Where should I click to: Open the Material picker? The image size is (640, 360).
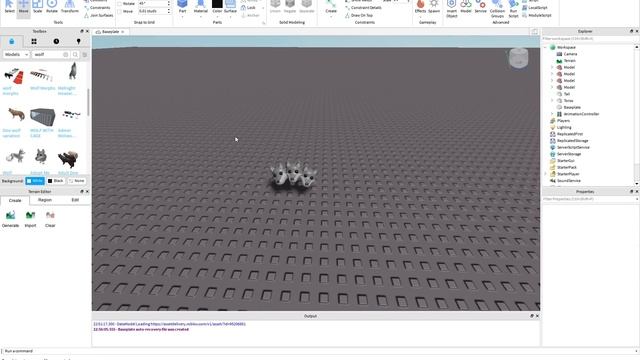(x=200, y=7)
